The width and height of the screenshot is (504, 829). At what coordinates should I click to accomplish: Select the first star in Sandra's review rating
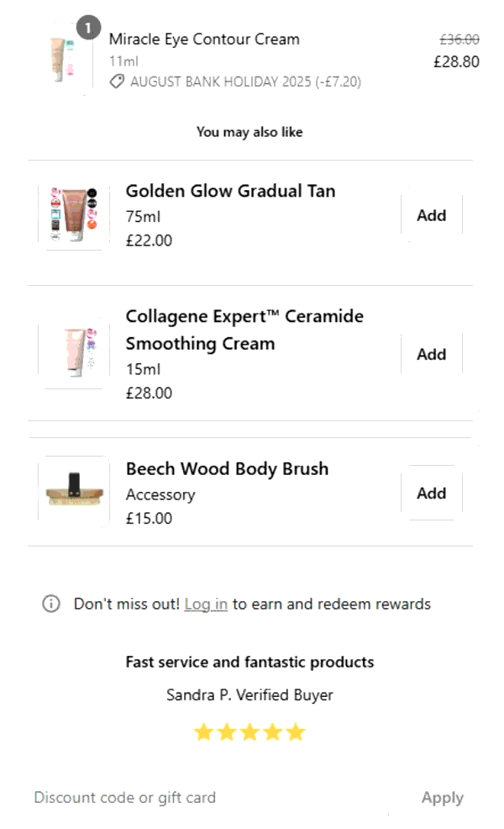tap(203, 731)
